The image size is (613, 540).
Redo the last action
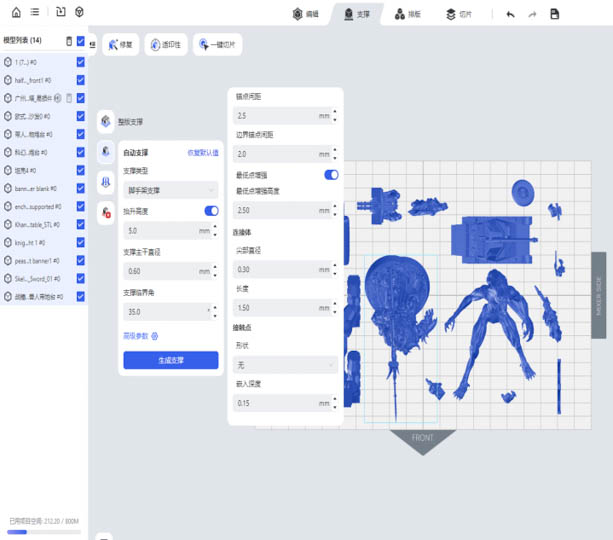(x=532, y=14)
